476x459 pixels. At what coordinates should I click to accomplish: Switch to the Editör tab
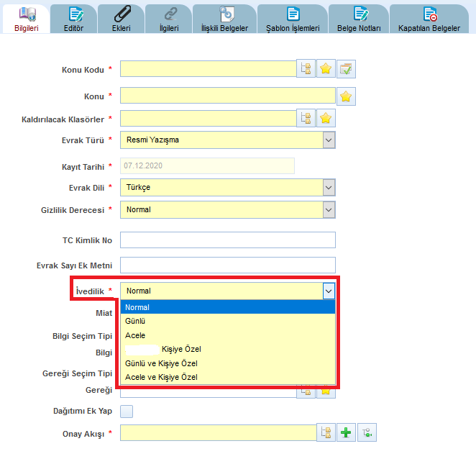coord(74,19)
